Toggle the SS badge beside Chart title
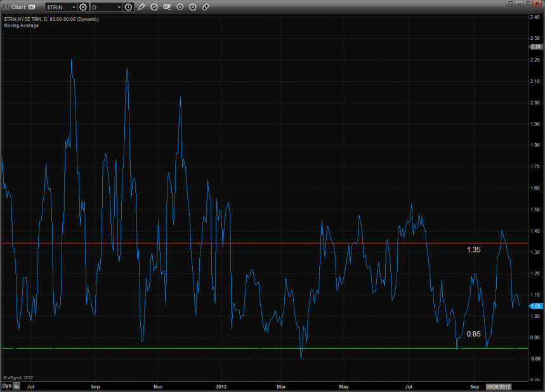The width and height of the screenshot is (545, 392). (32, 7)
